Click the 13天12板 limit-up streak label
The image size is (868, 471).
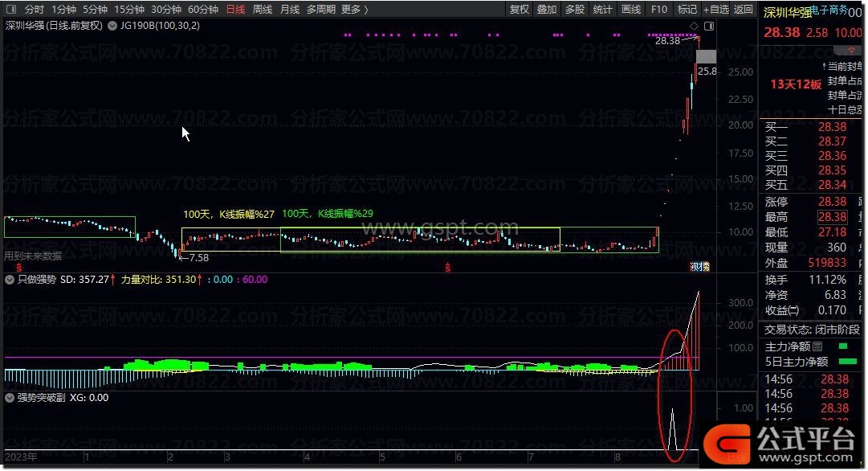pos(796,84)
